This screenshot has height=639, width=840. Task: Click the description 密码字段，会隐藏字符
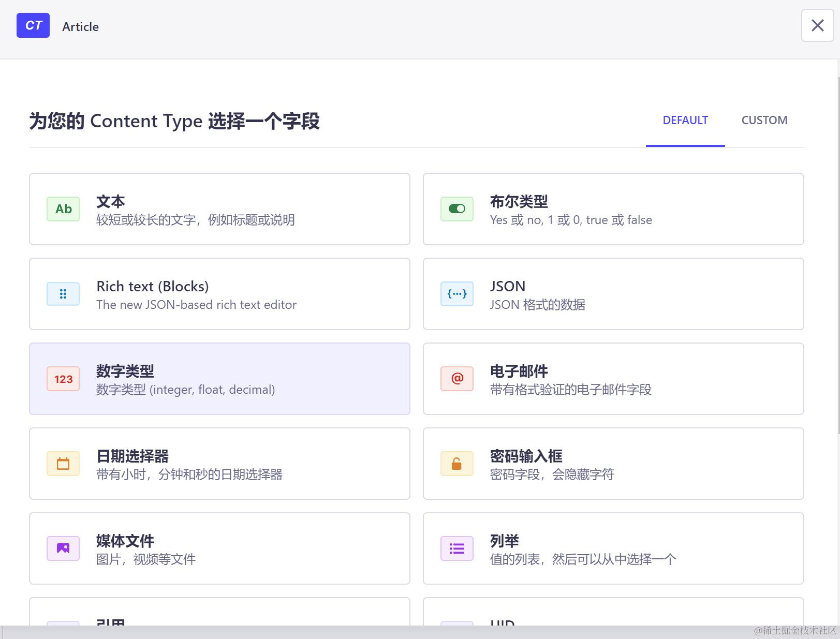click(552, 474)
